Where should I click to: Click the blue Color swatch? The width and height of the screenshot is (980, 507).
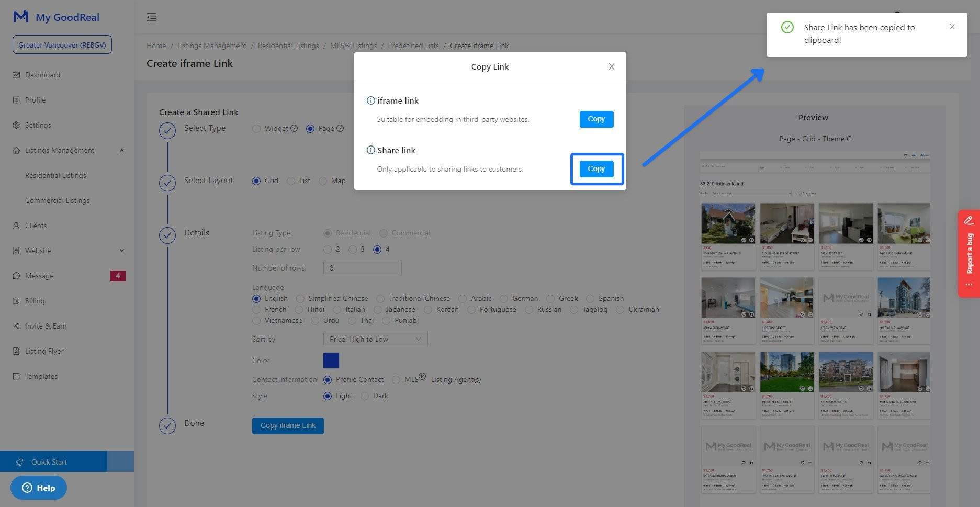click(x=331, y=360)
